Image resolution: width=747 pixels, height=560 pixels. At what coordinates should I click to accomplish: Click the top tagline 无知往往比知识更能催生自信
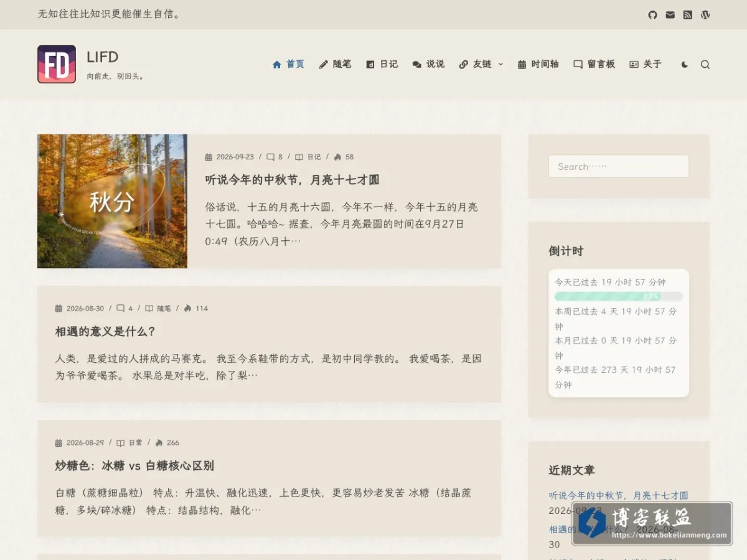point(110,14)
